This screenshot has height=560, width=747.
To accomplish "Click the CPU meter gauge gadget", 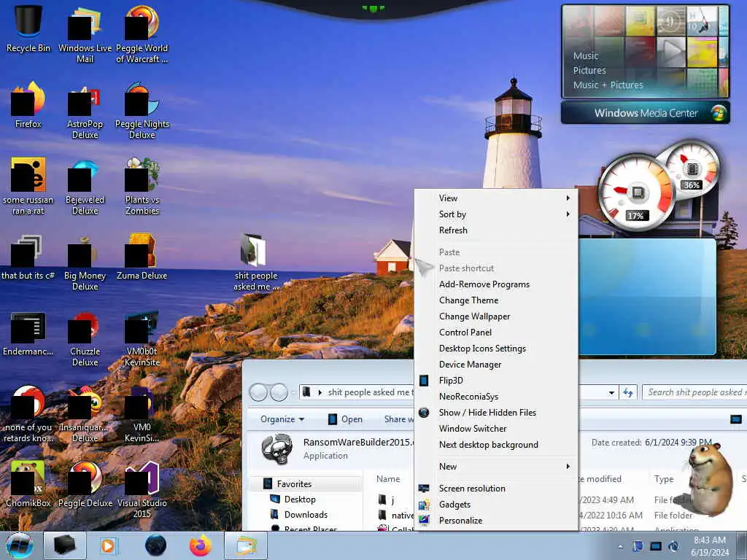I will (x=636, y=192).
